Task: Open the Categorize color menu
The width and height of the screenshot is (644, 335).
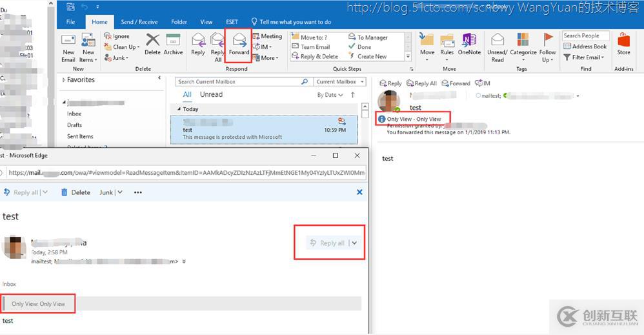Action: coord(523,46)
